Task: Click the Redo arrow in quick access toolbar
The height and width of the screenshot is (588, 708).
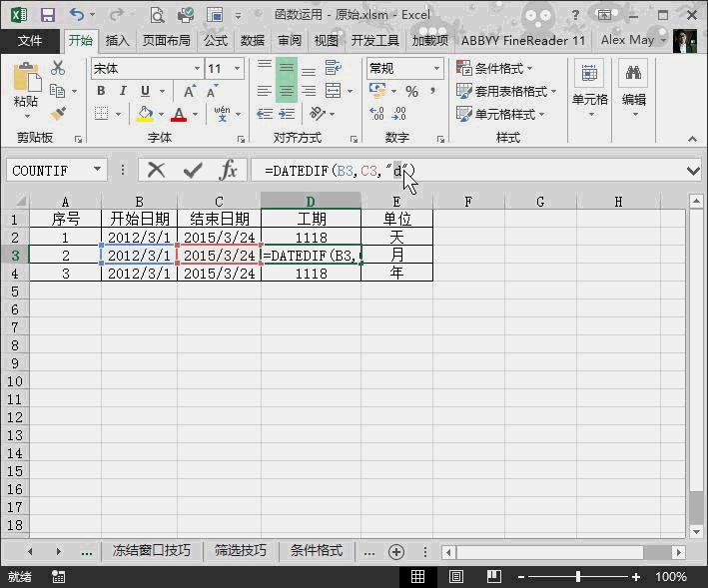Action: pyautogui.click(x=117, y=15)
